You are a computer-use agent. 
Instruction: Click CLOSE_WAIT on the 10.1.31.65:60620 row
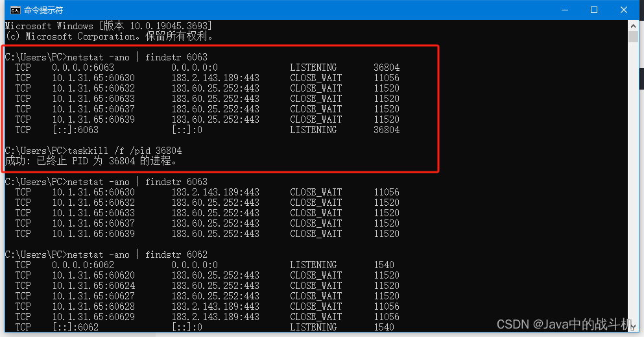(x=316, y=275)
